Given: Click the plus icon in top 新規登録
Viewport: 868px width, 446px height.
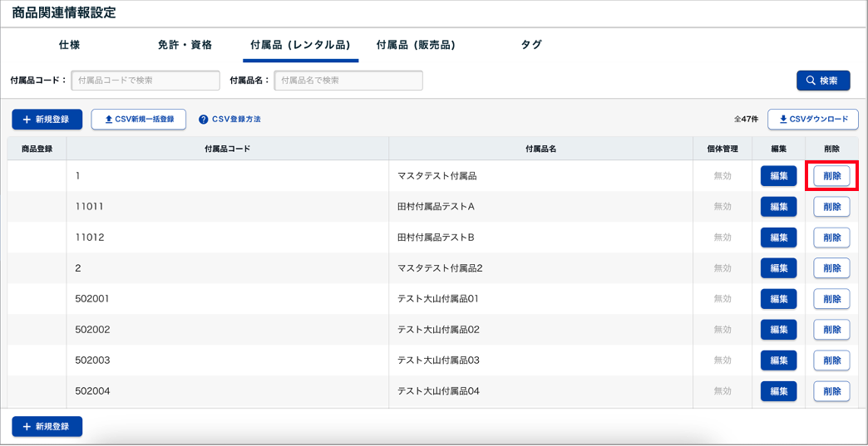Looking at the screenshot, I should (x=27, y=120).
